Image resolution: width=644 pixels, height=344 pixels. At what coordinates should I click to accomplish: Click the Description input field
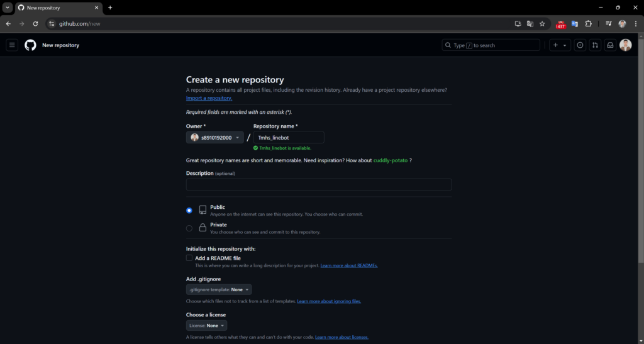coord(319,184)
